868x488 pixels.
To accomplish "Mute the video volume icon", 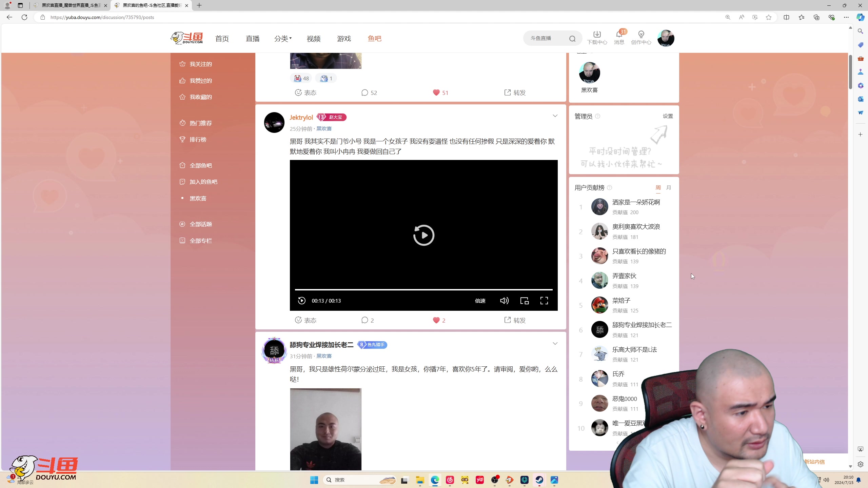I will (x=504, y=301).
